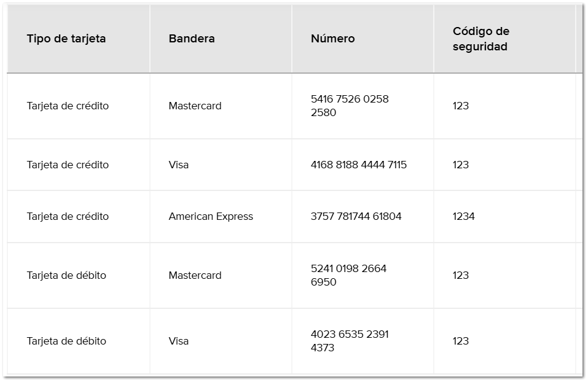Click security code 123 in the last row

(461, 341)
